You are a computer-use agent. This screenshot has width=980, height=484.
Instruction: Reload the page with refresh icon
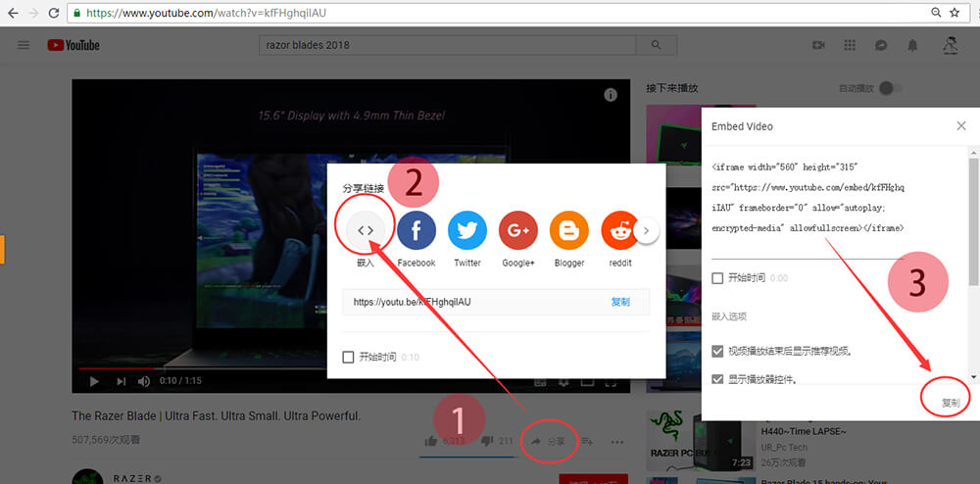point(54,13)
